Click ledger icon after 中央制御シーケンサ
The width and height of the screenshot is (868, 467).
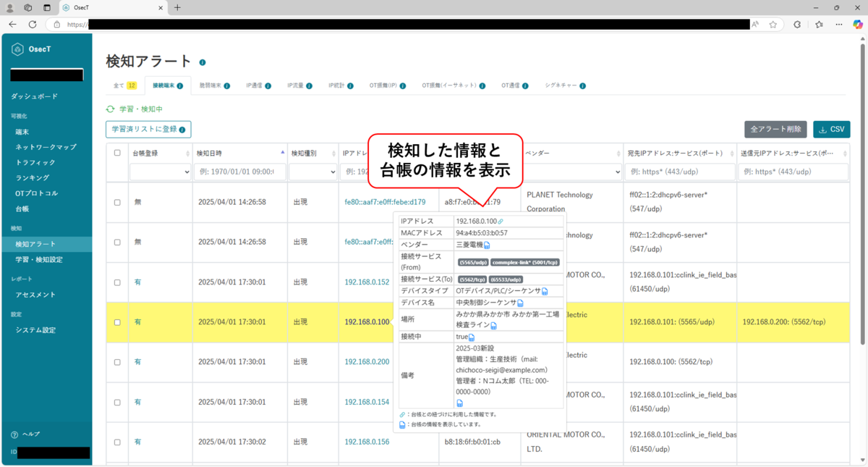(520, 303)
